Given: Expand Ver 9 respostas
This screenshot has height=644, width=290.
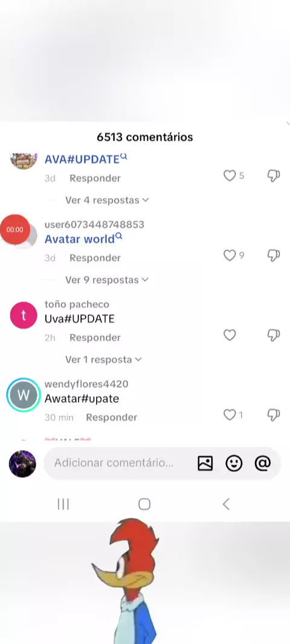Looking at the screenshot, I should 107,280.
